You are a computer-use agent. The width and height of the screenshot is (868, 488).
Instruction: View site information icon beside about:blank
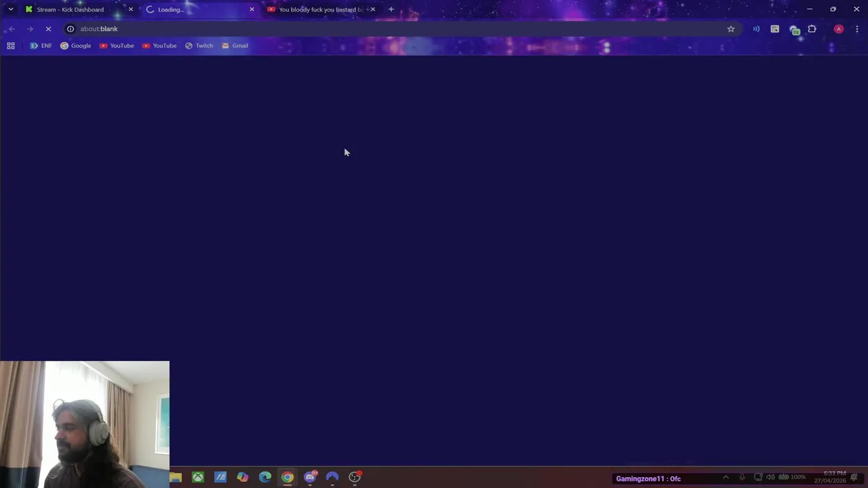coord(71,29)
